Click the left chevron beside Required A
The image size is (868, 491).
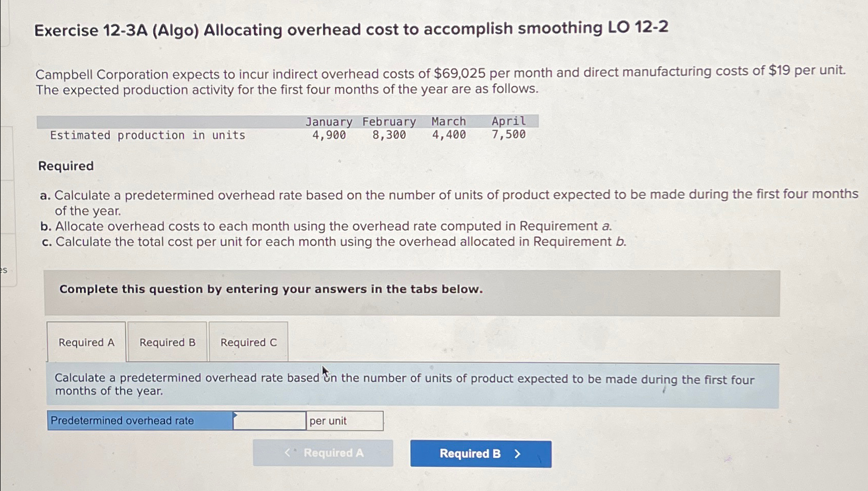point(288,452)
